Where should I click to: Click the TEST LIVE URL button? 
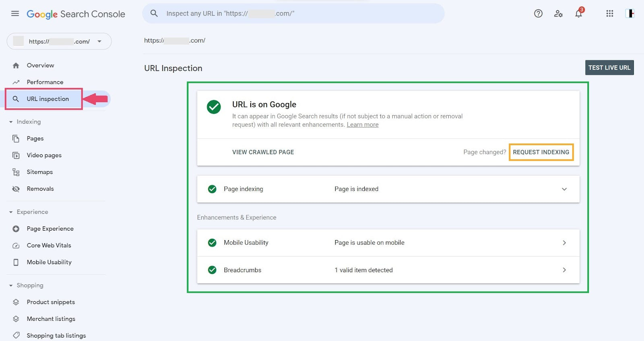coord(609,68)
